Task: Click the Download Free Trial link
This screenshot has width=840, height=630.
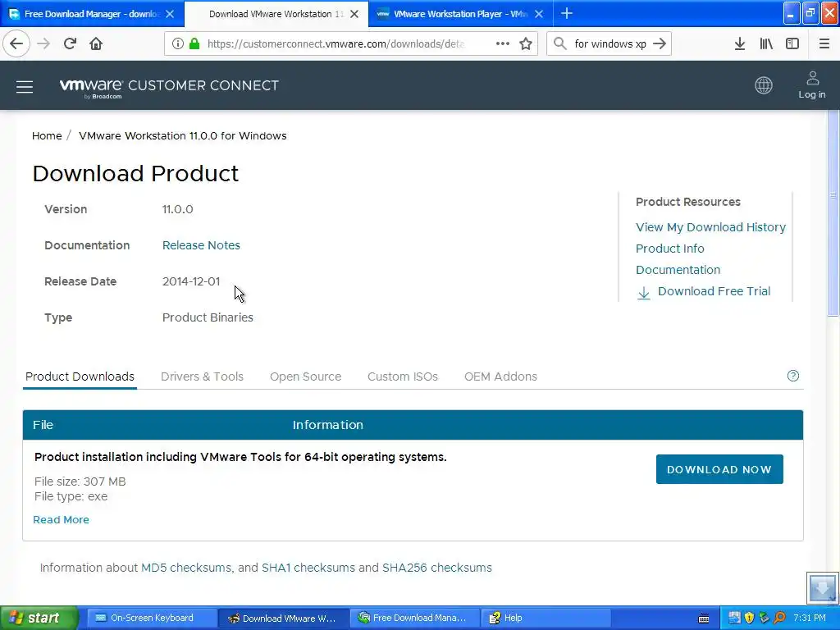Action: pyautogui.click(x=714, y=291)
